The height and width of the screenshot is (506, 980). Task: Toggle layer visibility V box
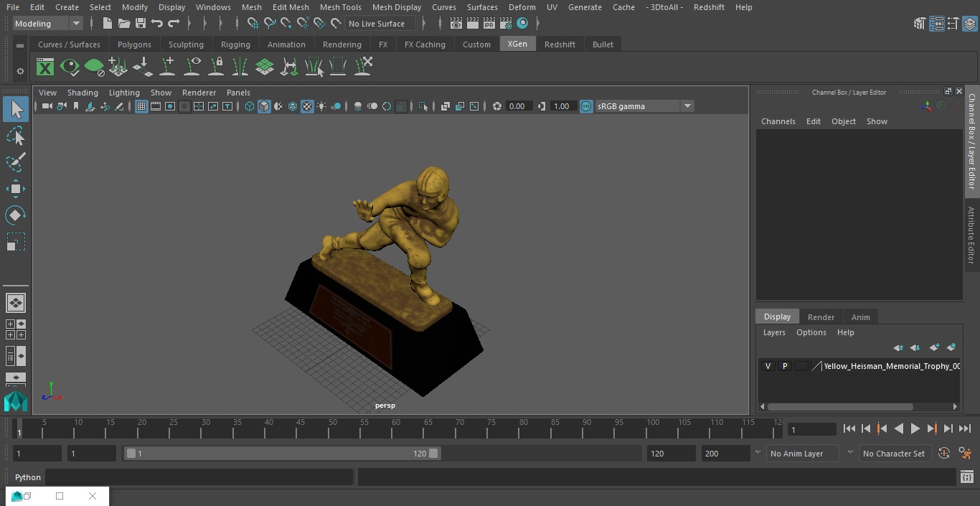[x=768, y=366]
